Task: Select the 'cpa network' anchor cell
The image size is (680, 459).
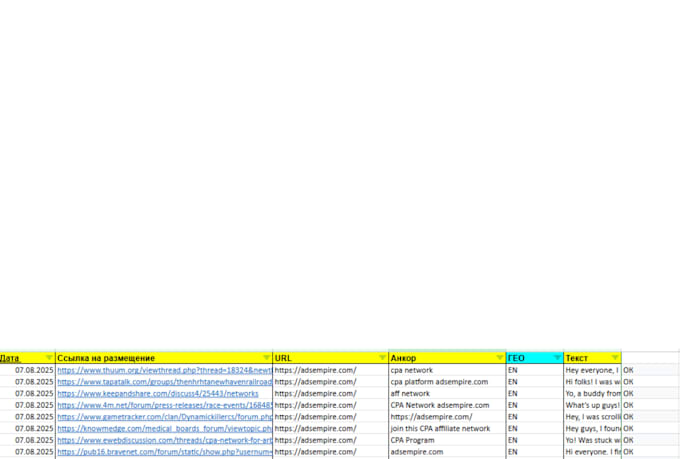Action: (447, 370)
